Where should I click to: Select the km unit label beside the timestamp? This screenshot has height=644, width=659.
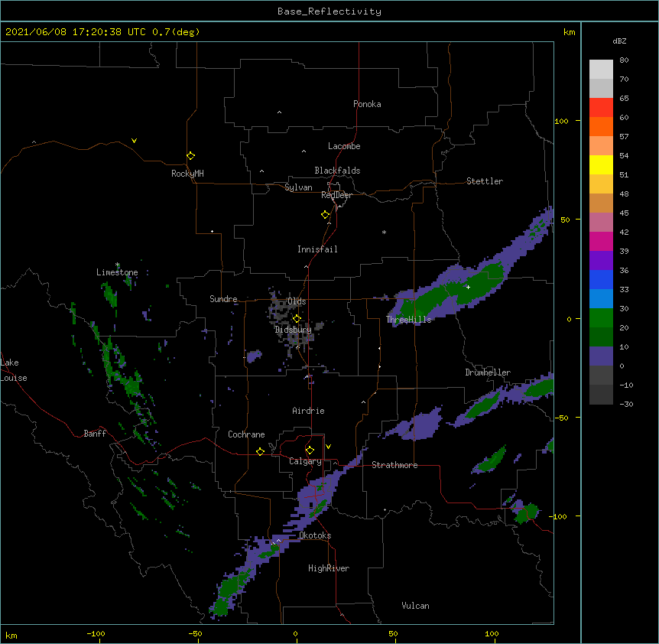(569, 32)
